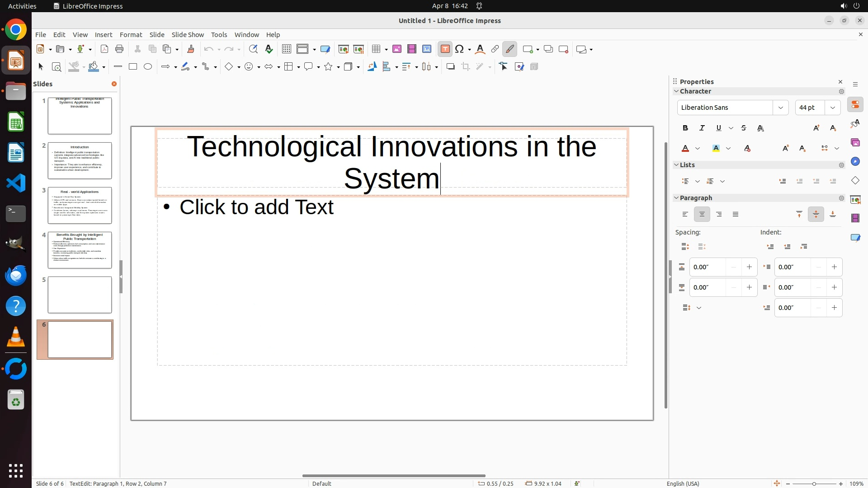Click the 'Click to add Text' placeholder
Image resolution: width=868 pixels, height=488 pixels.
(256, 207)
